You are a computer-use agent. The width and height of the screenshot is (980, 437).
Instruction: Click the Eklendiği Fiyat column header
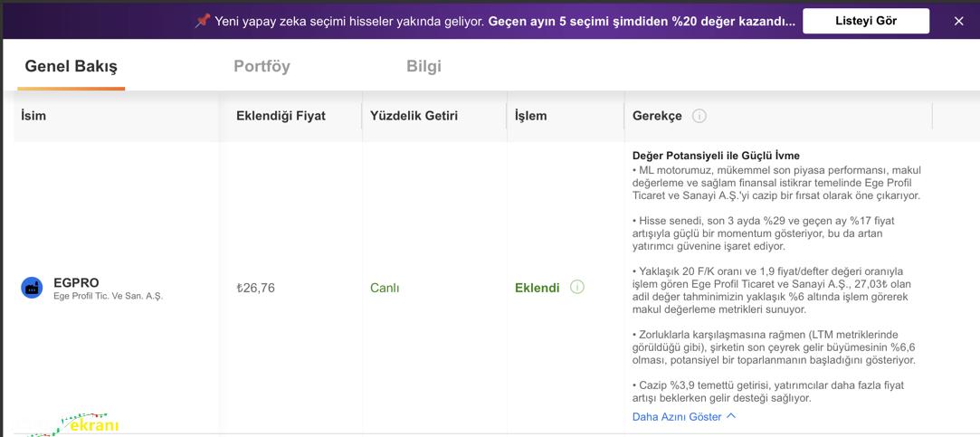(281, 116)
